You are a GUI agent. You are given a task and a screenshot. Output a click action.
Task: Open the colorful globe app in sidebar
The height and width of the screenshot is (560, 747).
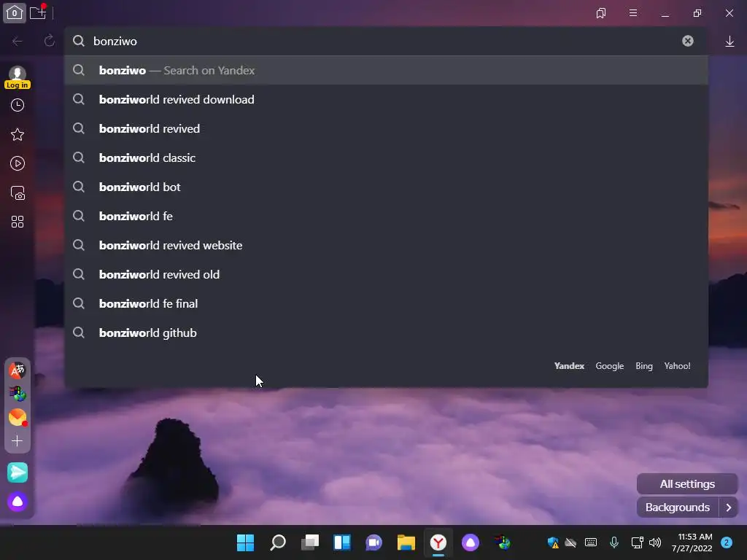click(x=18, y=393)
